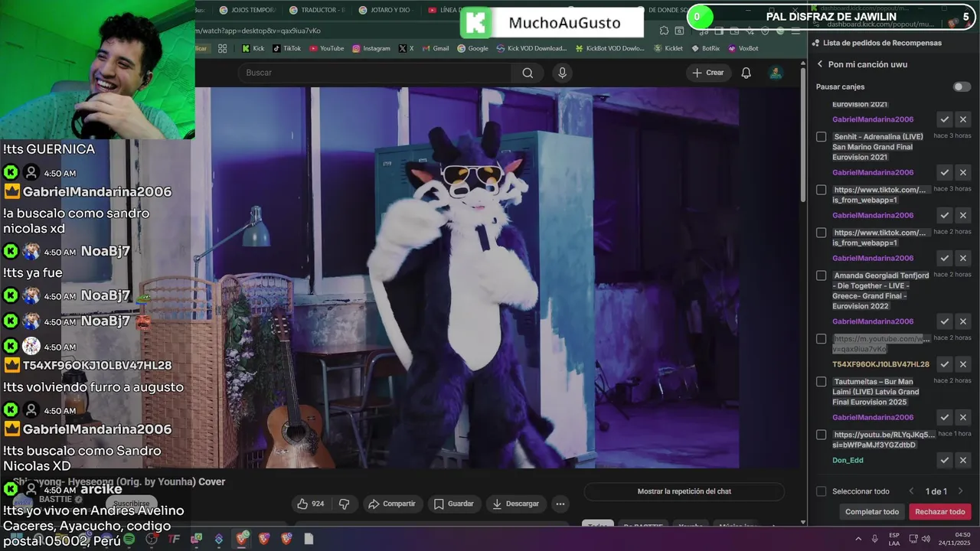Reject the tiktok request from hace 3 horas
Screen dimensions: 980x551
[x=963, y=216]
